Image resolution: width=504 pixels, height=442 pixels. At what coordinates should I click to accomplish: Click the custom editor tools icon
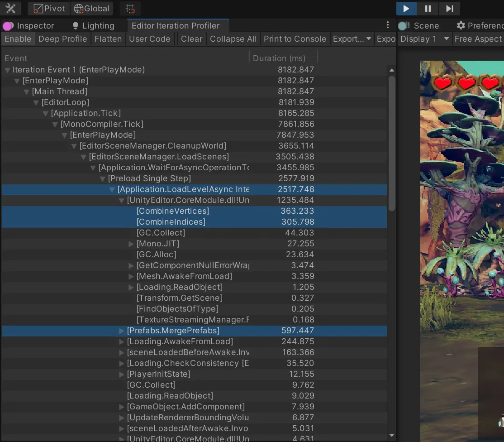click(x=11, y=8)
